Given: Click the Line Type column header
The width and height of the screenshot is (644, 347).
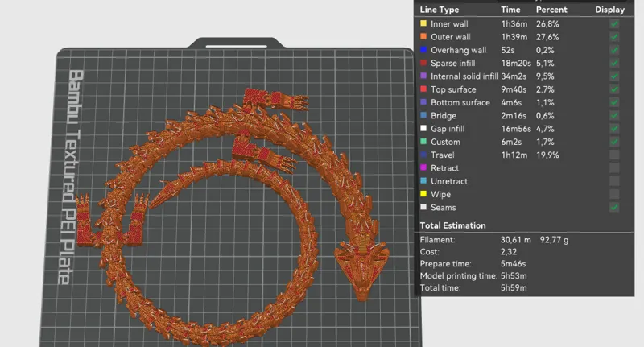Looking at the screenshot, I should point(439,10).
